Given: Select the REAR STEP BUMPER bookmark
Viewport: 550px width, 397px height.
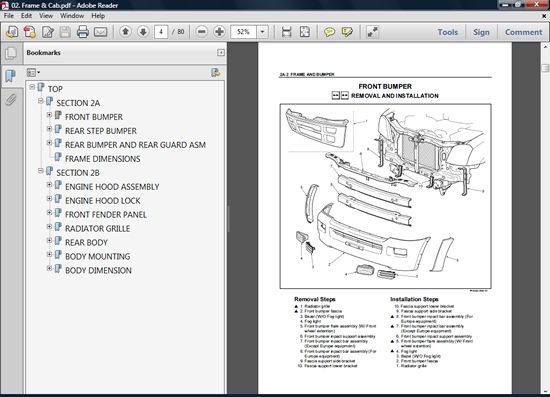Looking at the screenshot, I should point(101,131).
